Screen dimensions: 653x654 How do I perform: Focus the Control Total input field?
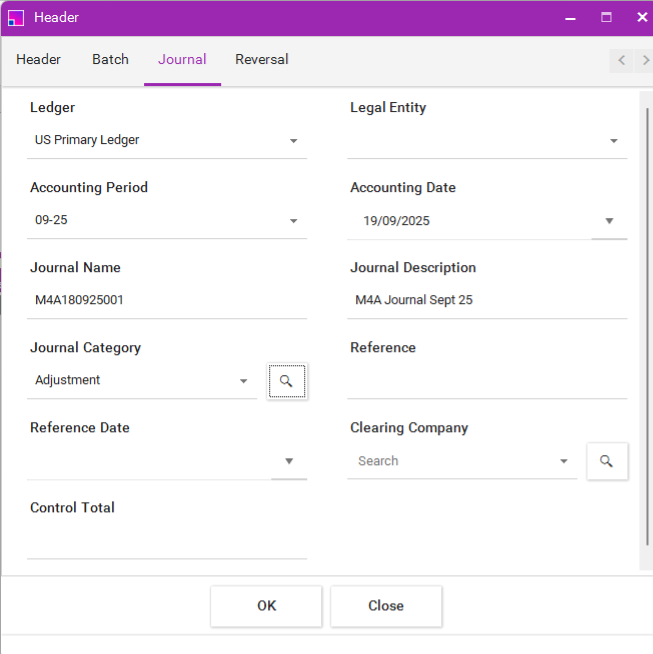click(x=166, y=541)
